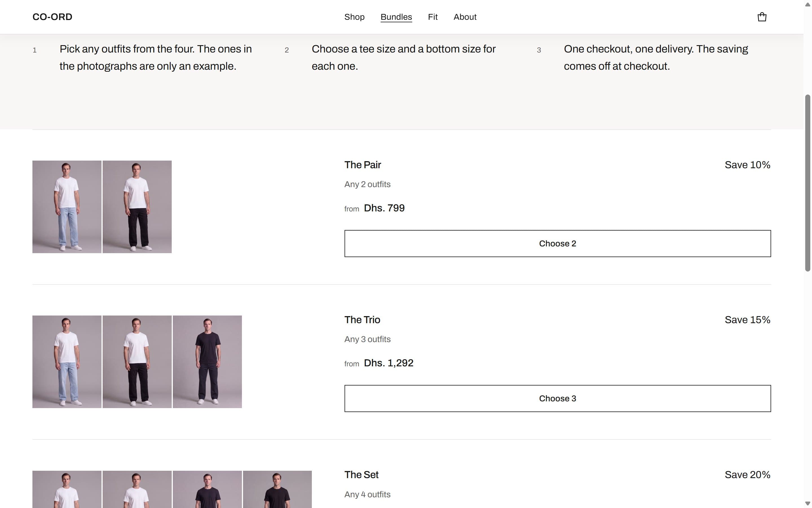The image size is (812, 508).
Task: Click the scrollbar up arrow
Action: click(x=808, y=4)
